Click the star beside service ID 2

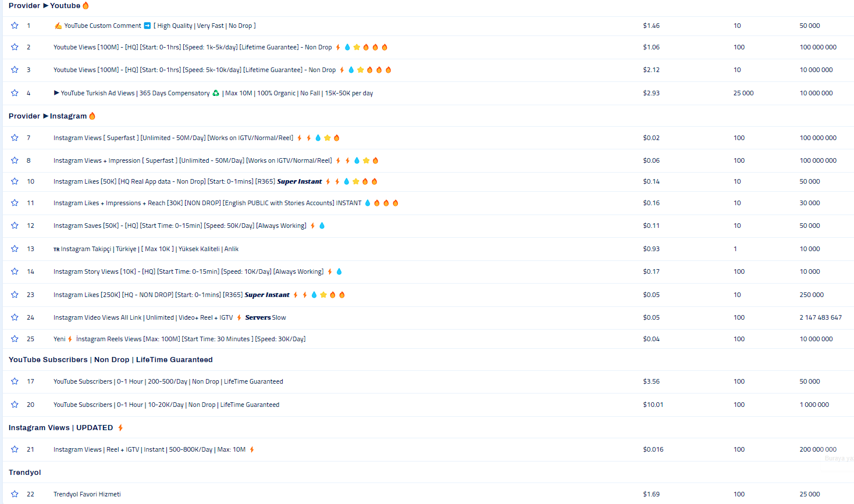click(15, 47)
